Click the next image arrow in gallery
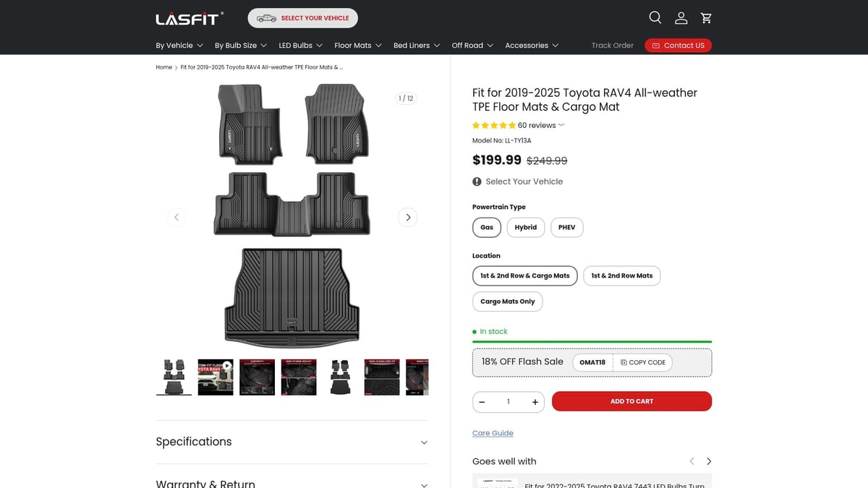Viewport: 868px width, 488px height. tap(407, 217)
